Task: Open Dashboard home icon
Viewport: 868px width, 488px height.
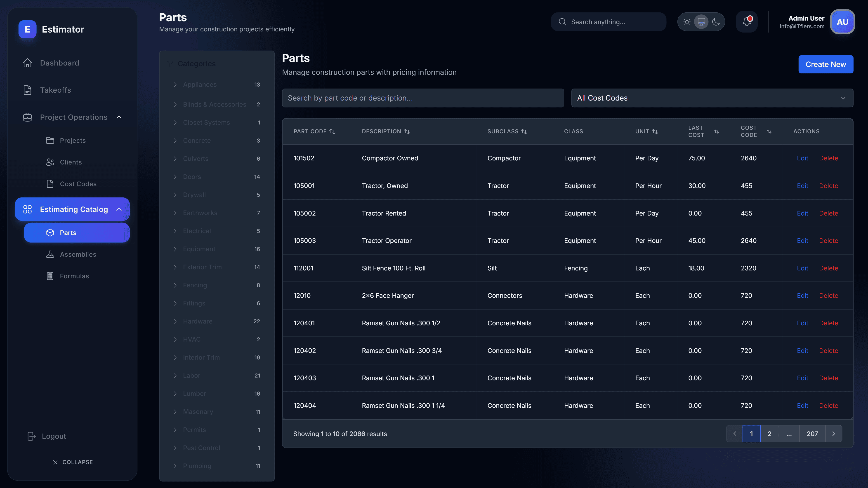Action: 27,63
